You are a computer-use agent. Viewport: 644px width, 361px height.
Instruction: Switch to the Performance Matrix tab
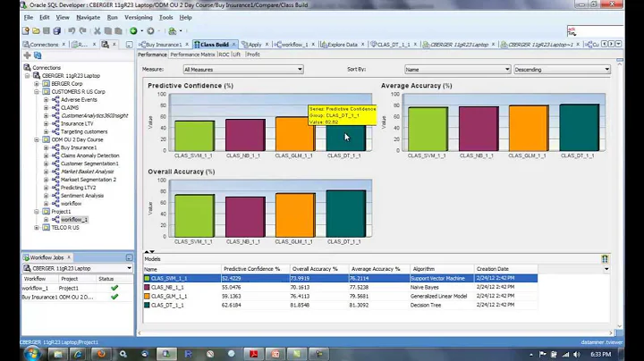point(192,55)
